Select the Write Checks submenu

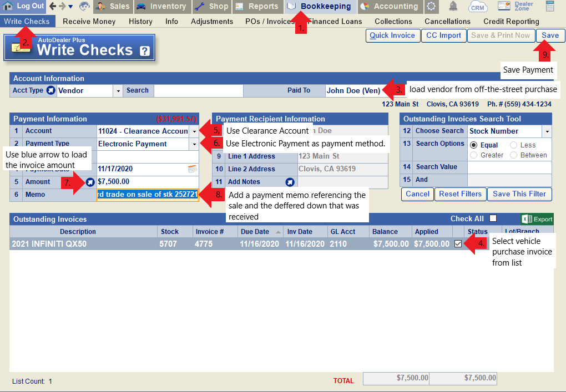pyautogui.click(x=27, y=21)
